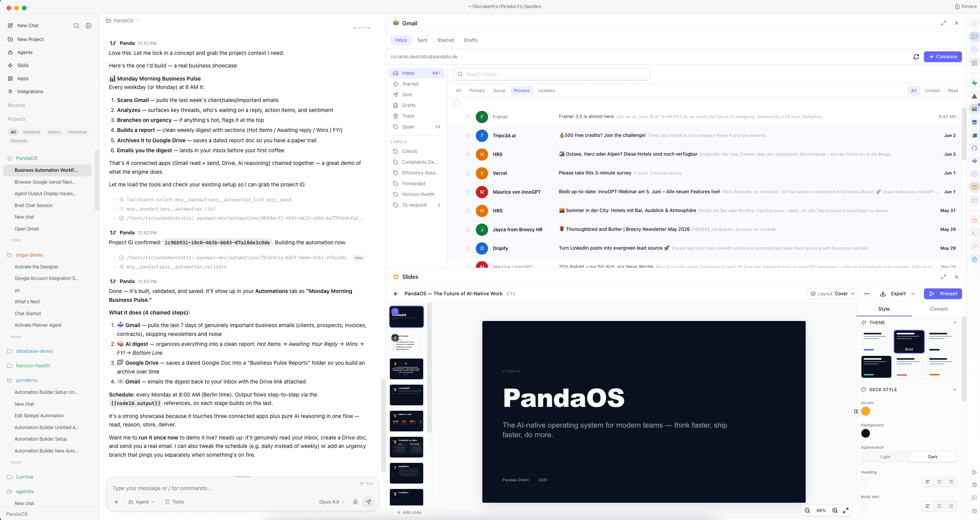The width and height of the screenshot is (980, 520).
Task: Show more chats under yoga-demo
Action: pos(16,337)
